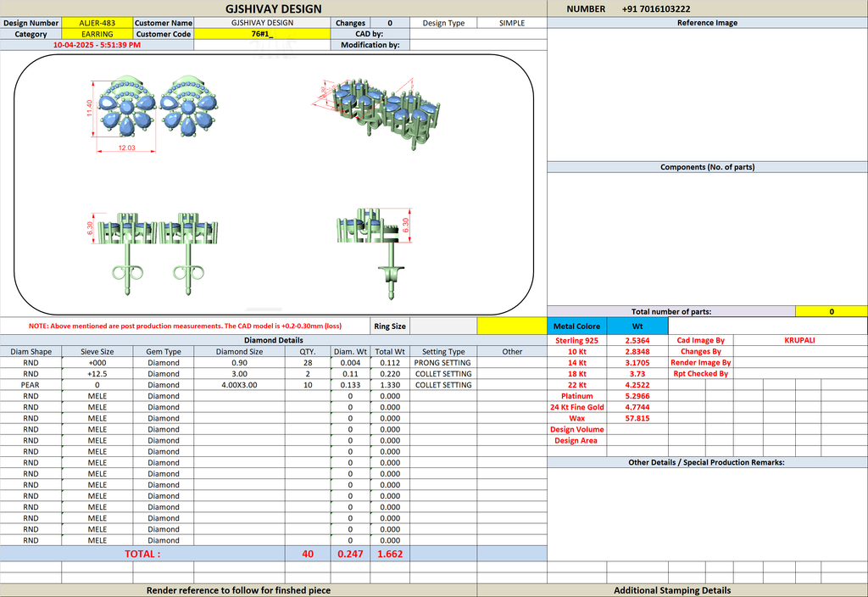Click the Diamond Size column header
The image size is (868, 597).
coord(239,352)
